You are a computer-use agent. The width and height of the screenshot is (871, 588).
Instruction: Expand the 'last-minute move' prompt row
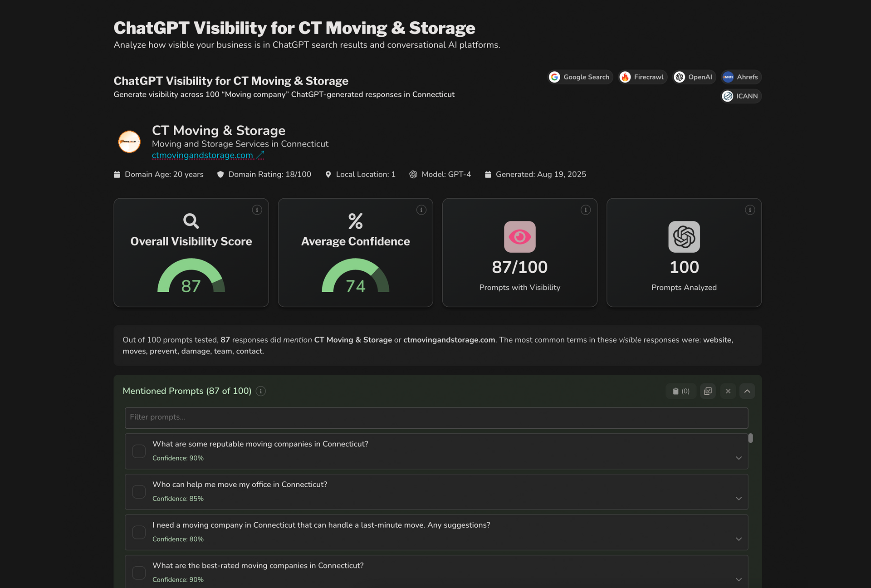[739, 539]
